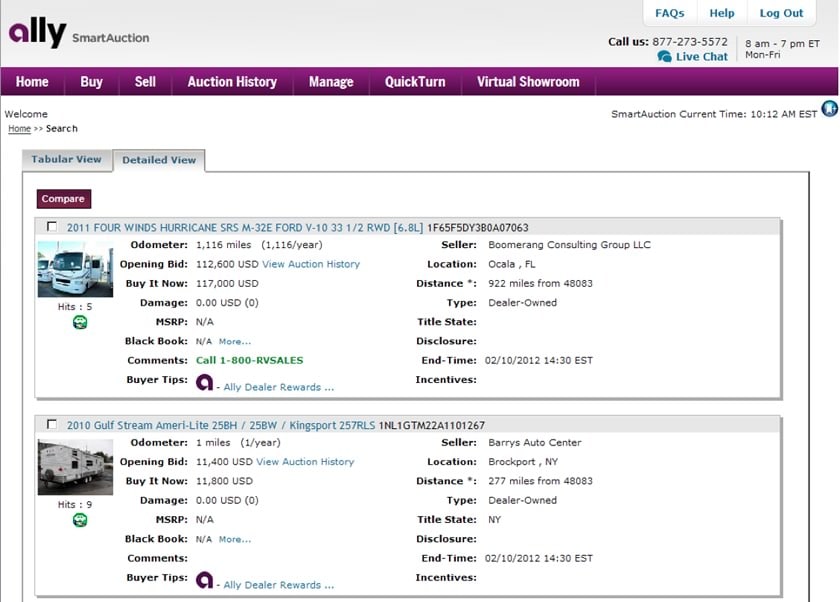Viewport: 840px width, 602px height.
Task: Click Ally Dealer Rewards icon for Gulf Stream
Action: pyautogui.click(x=204, y=580)
